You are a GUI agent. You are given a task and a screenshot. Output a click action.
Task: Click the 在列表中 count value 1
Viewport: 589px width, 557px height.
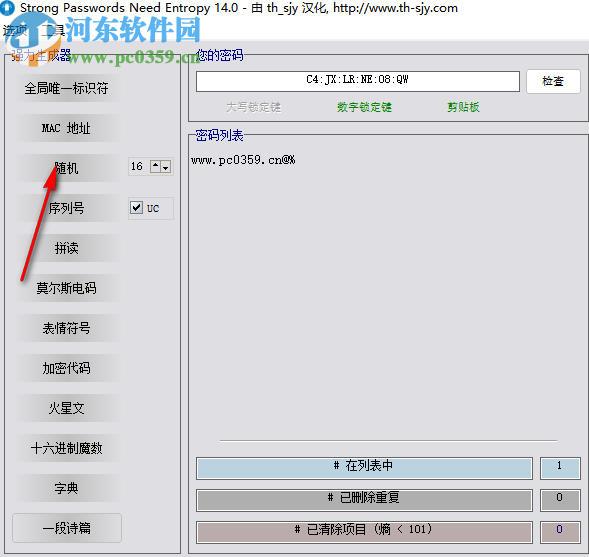[560, 468]
